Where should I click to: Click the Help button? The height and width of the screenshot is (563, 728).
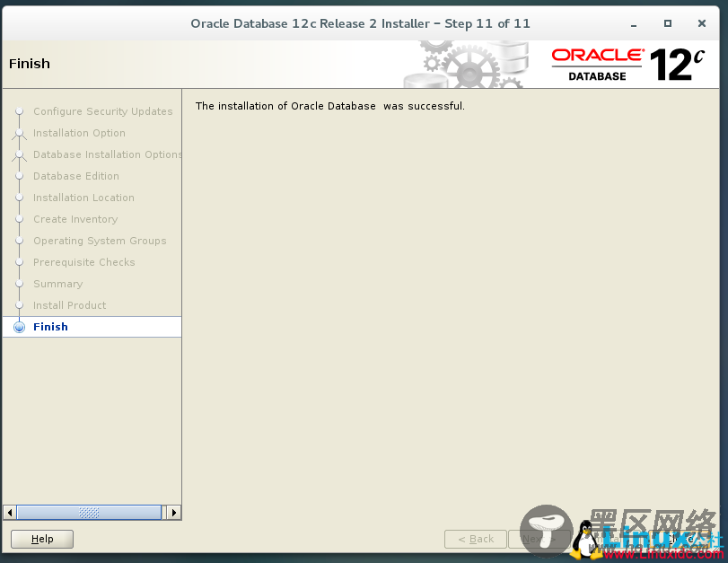coord(42,539)
